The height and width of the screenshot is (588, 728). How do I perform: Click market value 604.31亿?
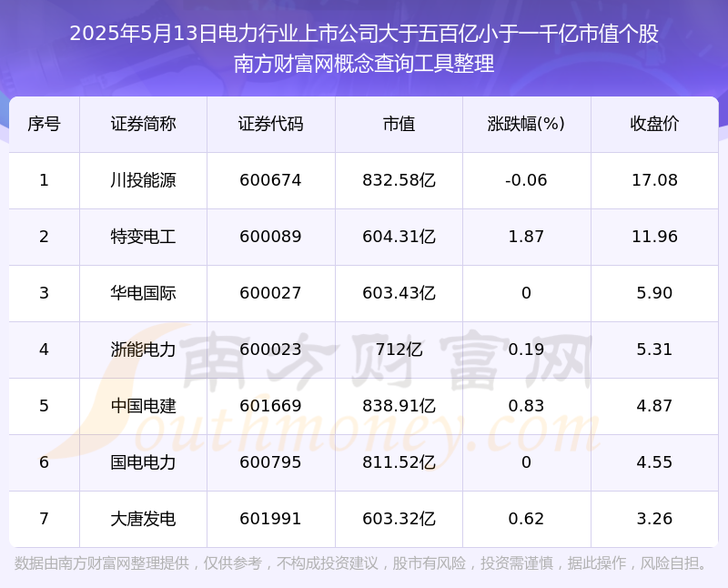[399, 237]
